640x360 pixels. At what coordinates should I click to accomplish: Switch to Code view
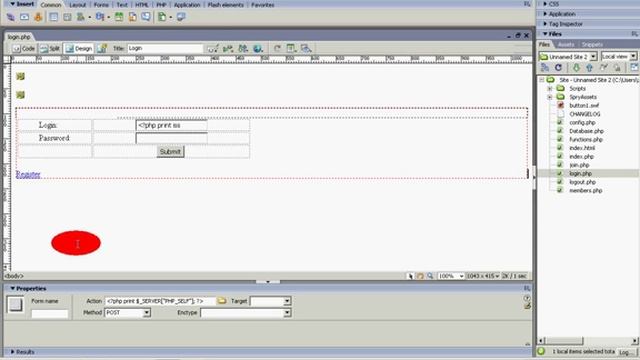coord(23,49)
